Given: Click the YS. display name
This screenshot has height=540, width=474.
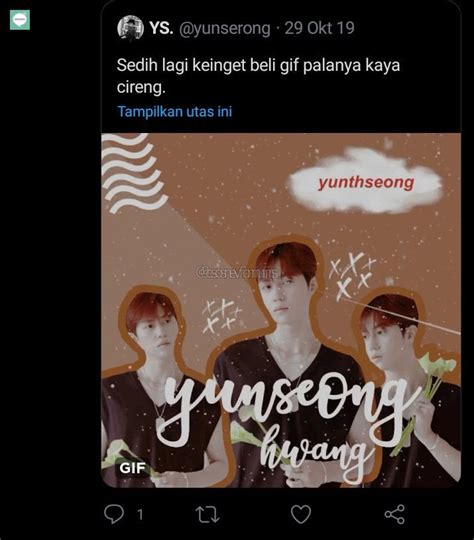Looking at the screenshot, I should [x=161, y=28].
